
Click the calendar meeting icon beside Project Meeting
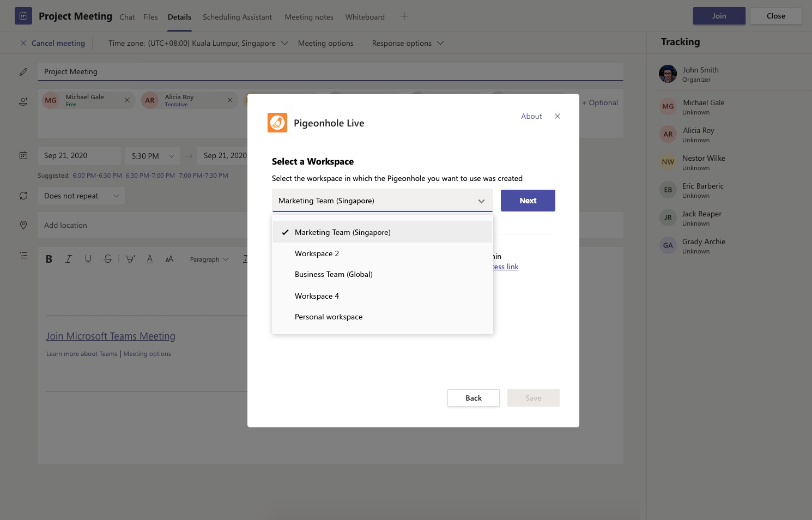point(23,16)
